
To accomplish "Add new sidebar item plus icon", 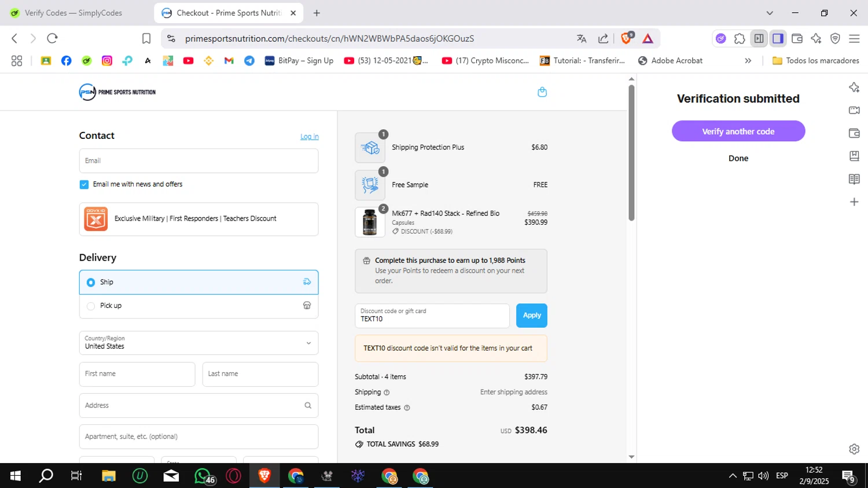I will coord(854,202).
